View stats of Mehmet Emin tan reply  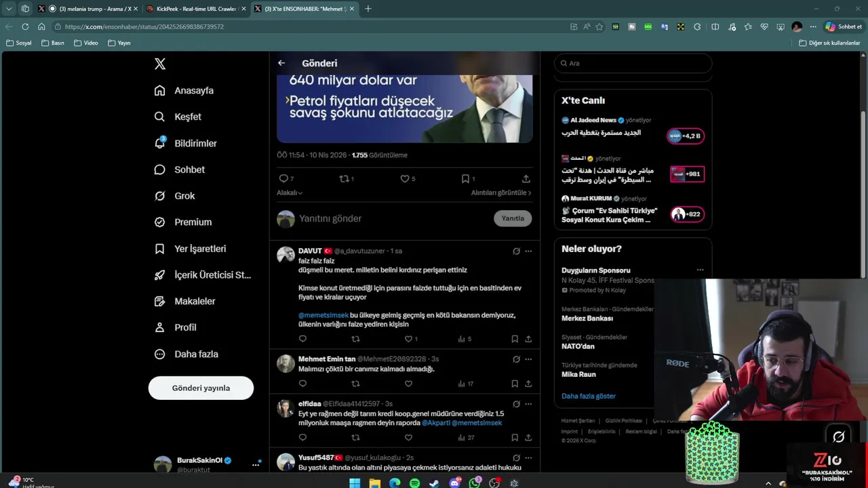(x=465, y=384)
